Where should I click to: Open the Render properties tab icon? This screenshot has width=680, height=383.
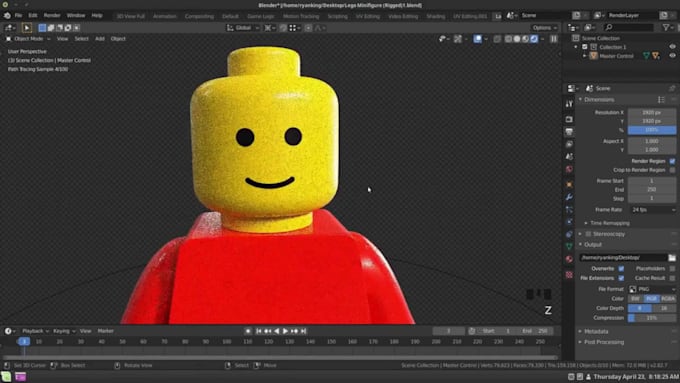click(569, 119)
